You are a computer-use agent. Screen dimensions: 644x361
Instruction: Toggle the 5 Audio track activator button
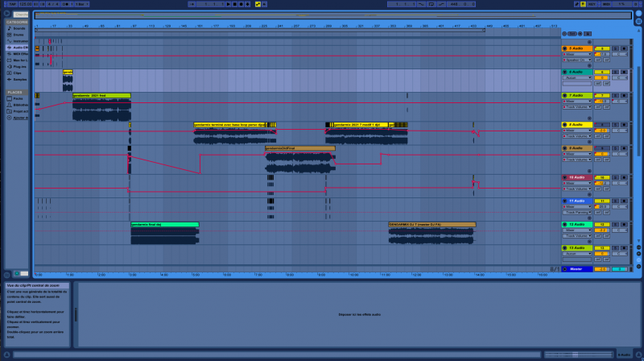pos(602,48)
